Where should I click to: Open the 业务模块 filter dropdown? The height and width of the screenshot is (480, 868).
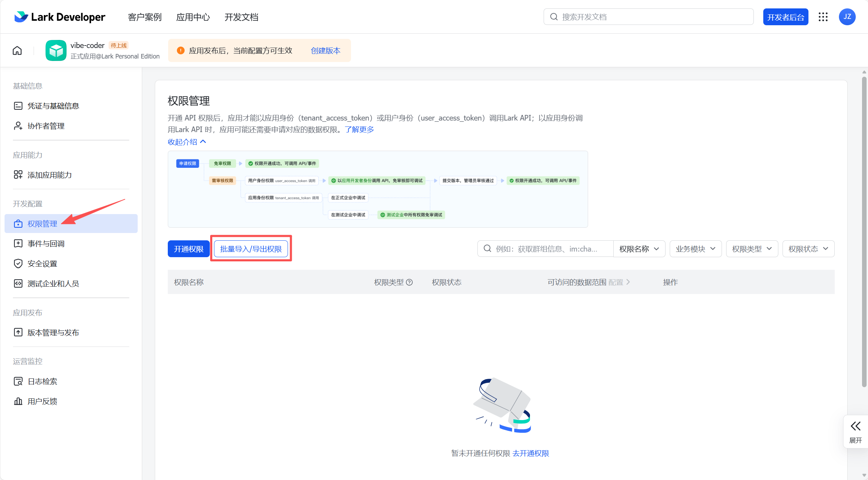695,248
